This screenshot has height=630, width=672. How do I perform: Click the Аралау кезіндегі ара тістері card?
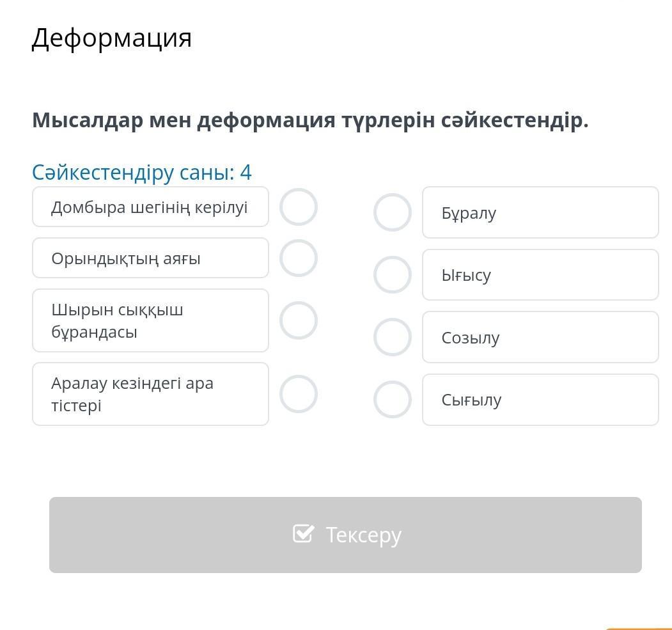click(150, 394)
